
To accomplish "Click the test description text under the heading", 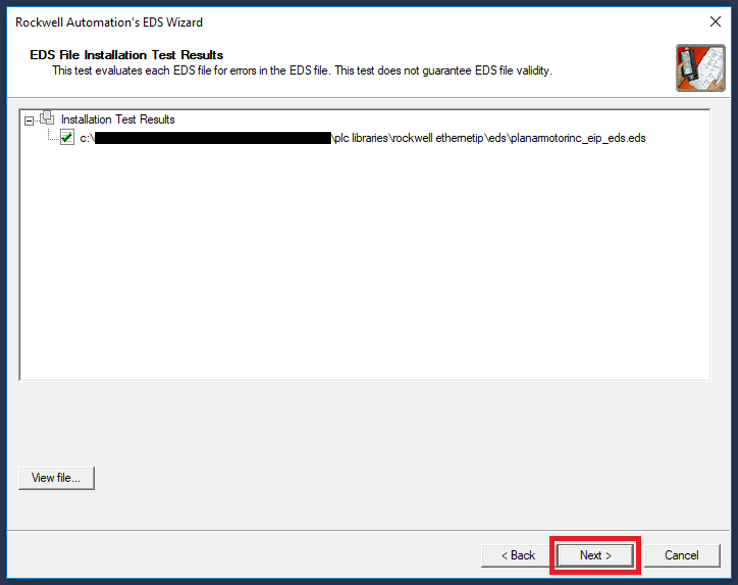I will point(300,70).
